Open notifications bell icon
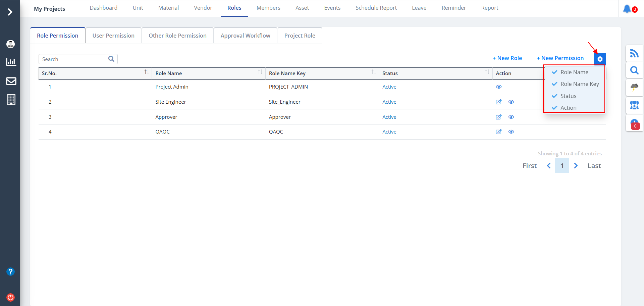 (627, 9)
